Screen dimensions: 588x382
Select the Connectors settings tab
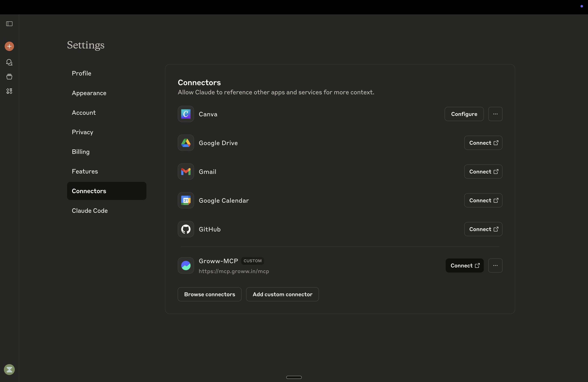[x=107, y=191]
